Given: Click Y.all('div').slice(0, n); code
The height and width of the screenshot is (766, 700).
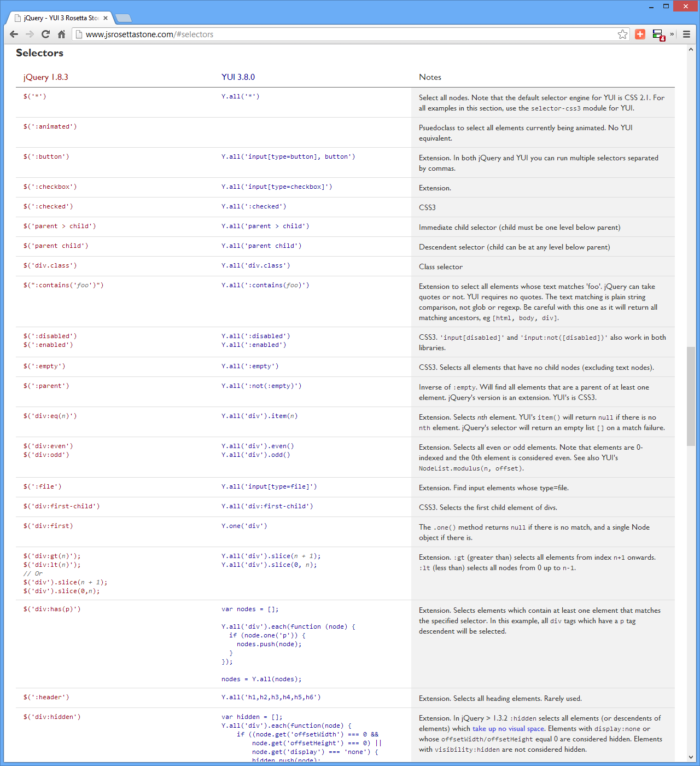Looking at the screenshot, I should [x=269, y=565].
